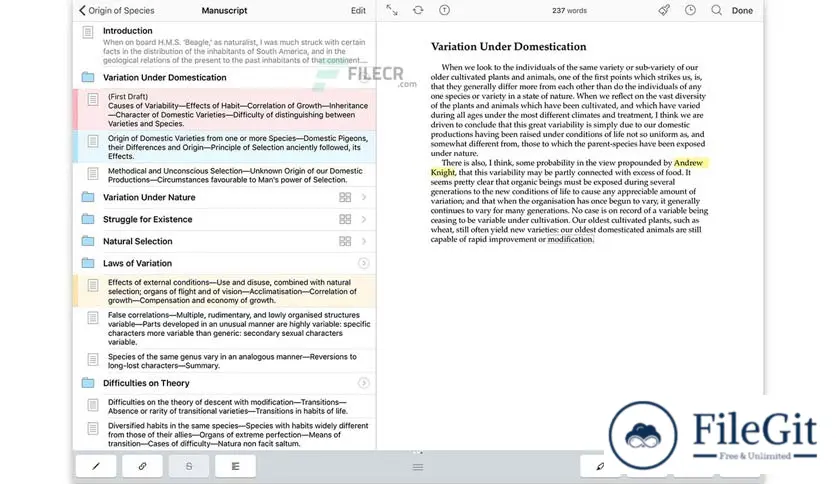Tap the highlighter icon at the bottom right

600,466
